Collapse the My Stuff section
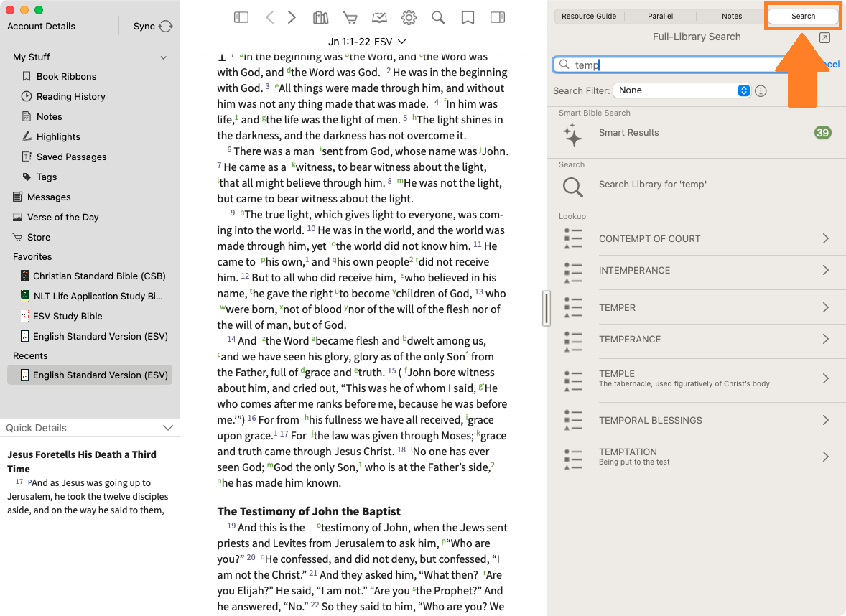This screenshot has height=616, width=846. tap(164, 57)
